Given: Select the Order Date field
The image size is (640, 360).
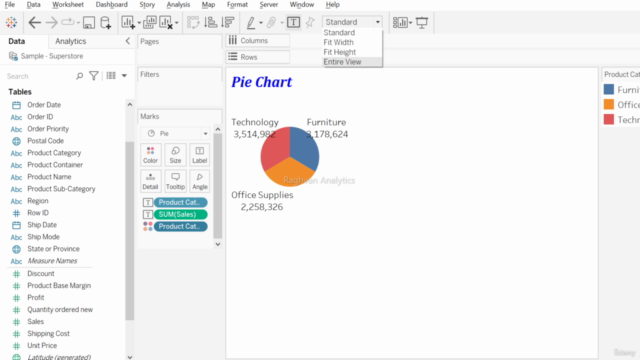Looking at the screenshot, I should click(x=44, y=105).
